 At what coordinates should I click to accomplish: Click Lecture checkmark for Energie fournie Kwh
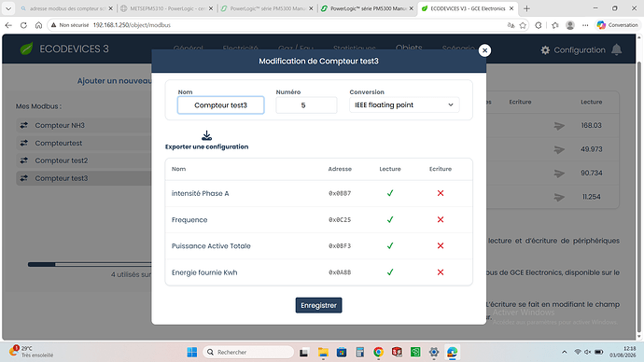(x=390, y=272)
